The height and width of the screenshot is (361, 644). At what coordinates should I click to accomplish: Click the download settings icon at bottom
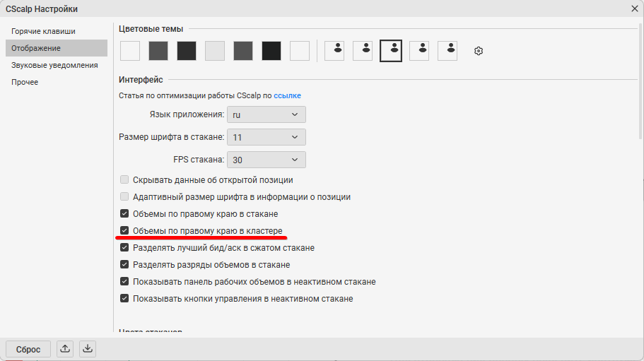(88, 349)
